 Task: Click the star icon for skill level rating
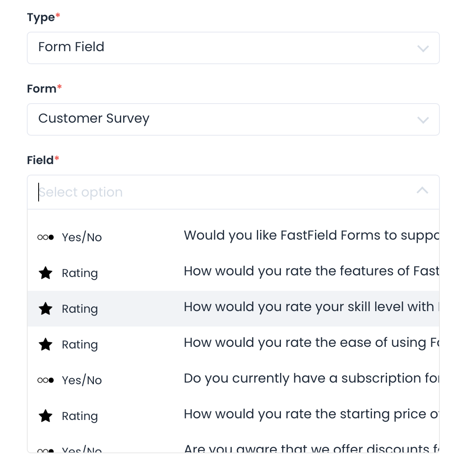[46, 309]
